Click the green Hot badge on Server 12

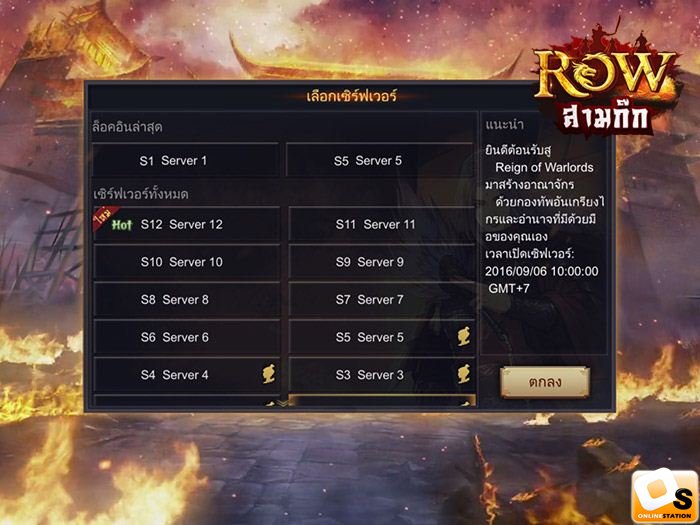pyautogui.click(x=122, y=225)
